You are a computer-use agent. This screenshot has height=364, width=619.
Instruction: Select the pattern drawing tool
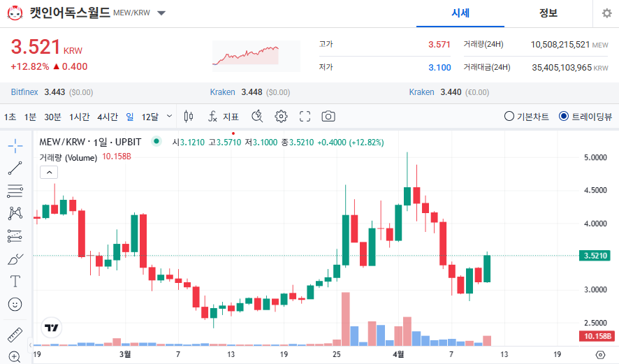pos(15,214)
